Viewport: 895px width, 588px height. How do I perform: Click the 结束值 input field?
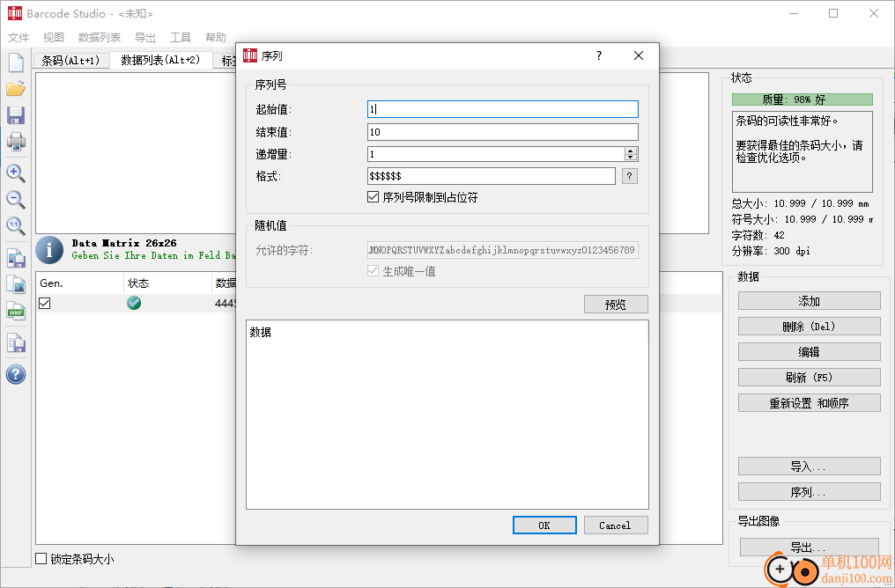click(x=502, y=132)
